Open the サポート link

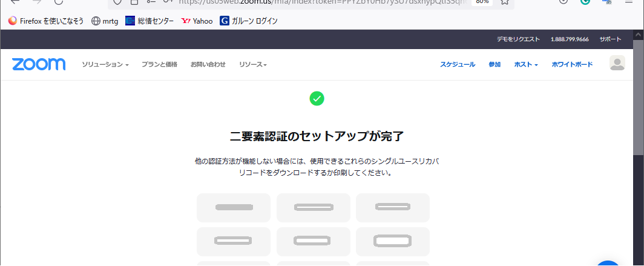[x=610, y=39]
